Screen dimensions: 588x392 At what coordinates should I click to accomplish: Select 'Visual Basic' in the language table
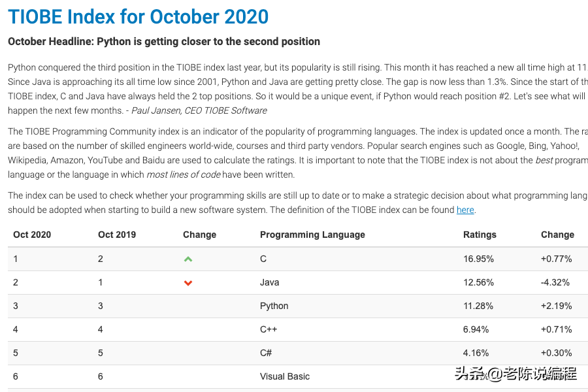click(285, 376)
